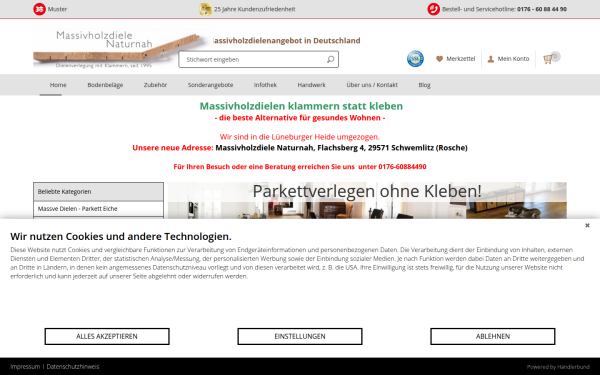
Task: Click the ALLES AKZEPTIEREN button
Action: click(107, 336)
